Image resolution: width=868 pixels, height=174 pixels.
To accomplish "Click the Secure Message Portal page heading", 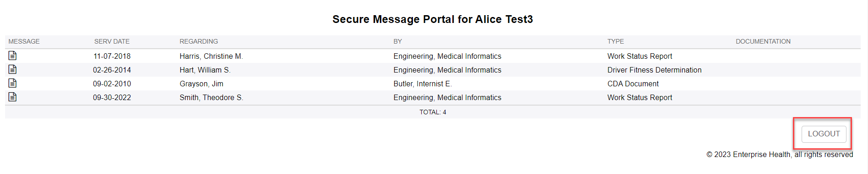I will click(433, 19).
